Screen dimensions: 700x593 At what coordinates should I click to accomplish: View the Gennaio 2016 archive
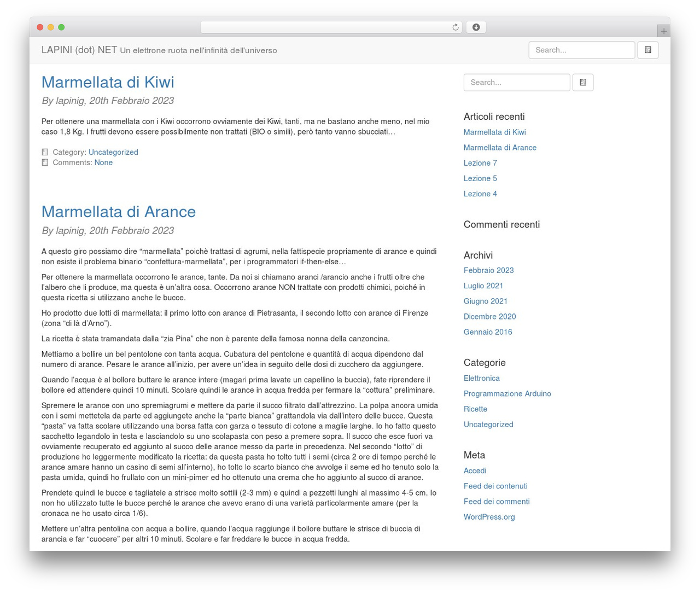[488, 332]
